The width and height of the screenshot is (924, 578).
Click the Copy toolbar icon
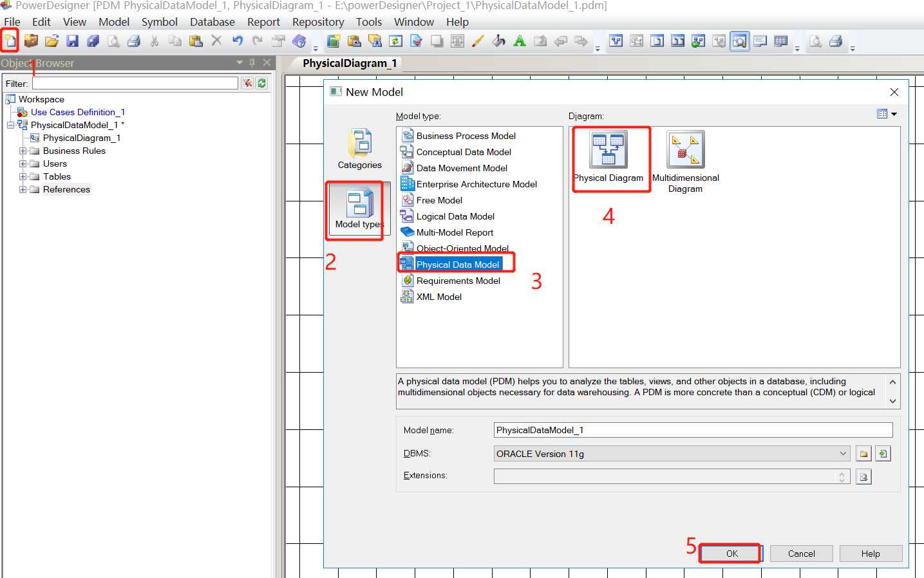click(x=175, y=41)
